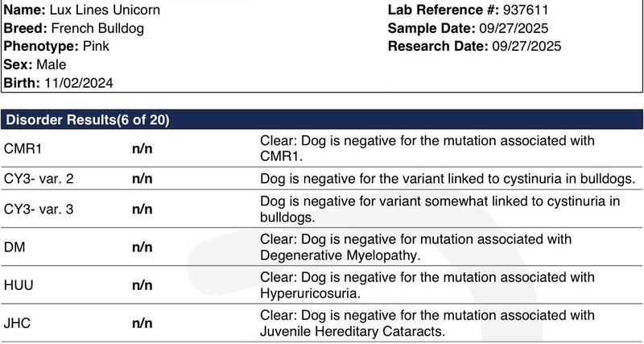
Task: Click the Disorder Results header bar
Action: [x=322, y=120]
